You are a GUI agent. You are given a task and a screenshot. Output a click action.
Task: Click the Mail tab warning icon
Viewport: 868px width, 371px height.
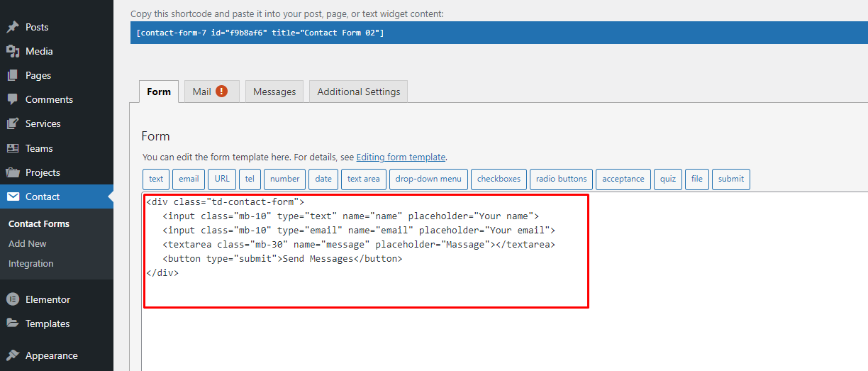click(x=222, y=92)
